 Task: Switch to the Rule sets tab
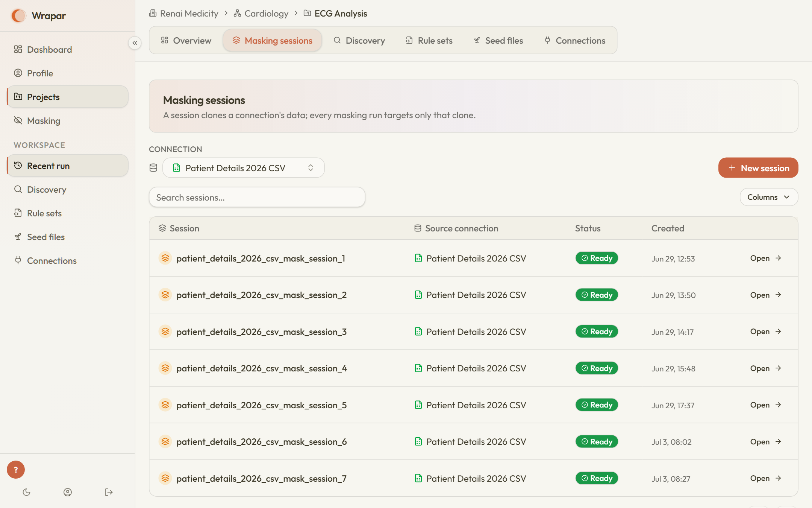point(429,40)
